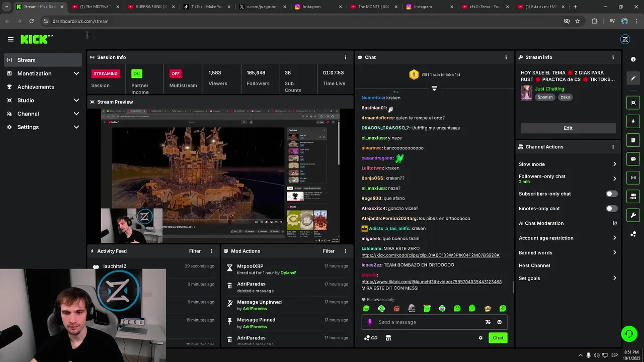Open Mod Actions three-dot menu
This screenshot has width=644, height=362.
(x=345, y=251)
